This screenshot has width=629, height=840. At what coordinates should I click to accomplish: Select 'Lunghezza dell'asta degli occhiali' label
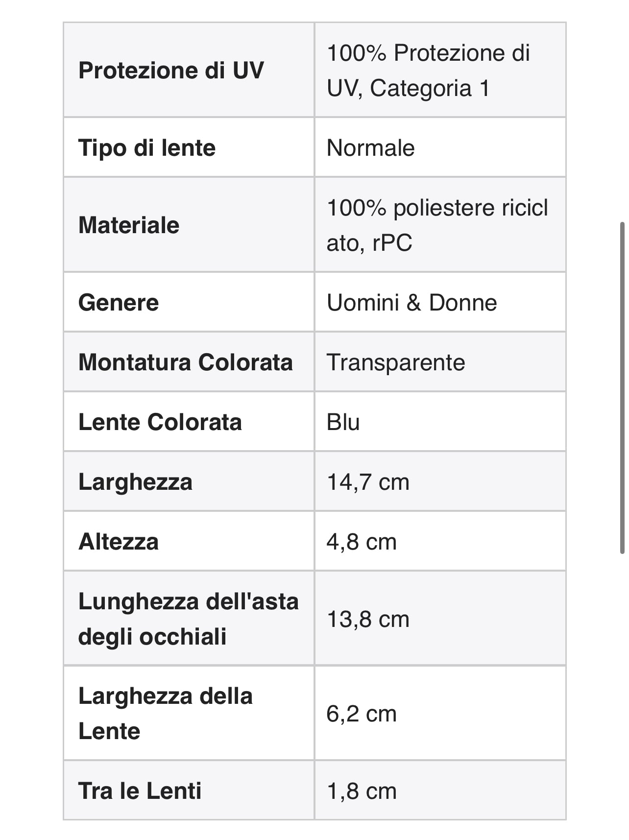(189, 619)
